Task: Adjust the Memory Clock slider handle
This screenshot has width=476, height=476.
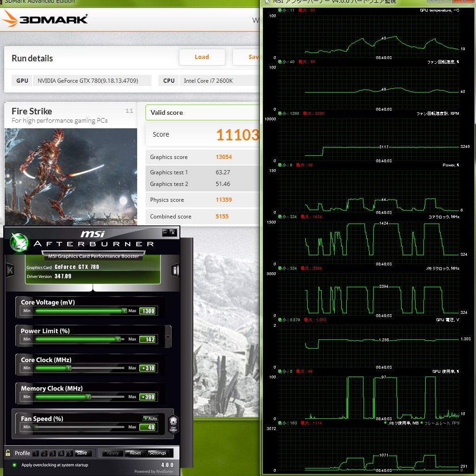Action: 88,397
